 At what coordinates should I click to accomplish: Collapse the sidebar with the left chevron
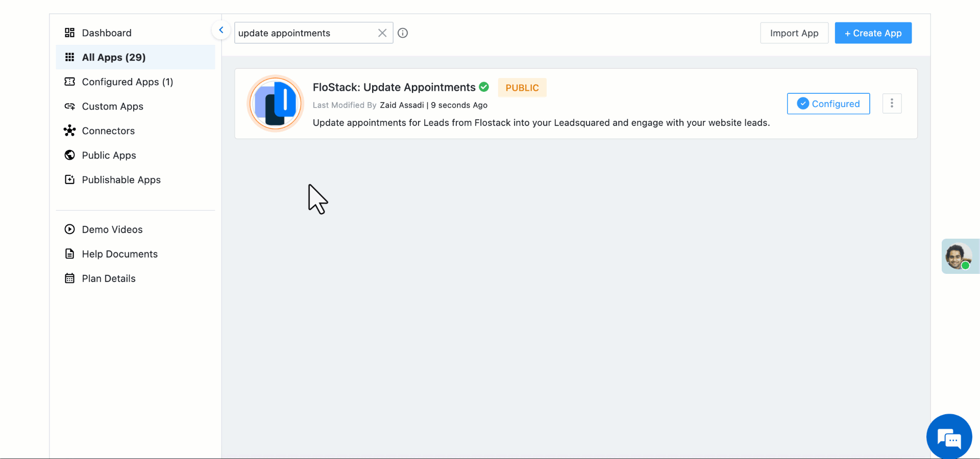coord(221,30)
